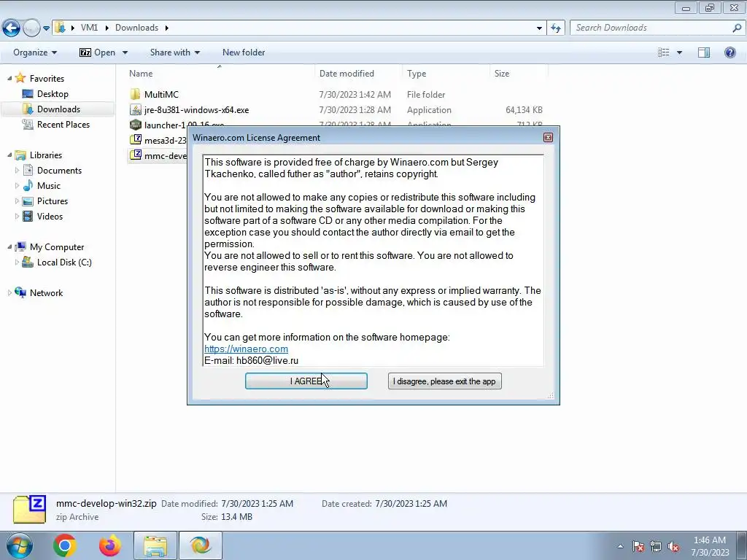Sort by the Type column header

(417, 74)
